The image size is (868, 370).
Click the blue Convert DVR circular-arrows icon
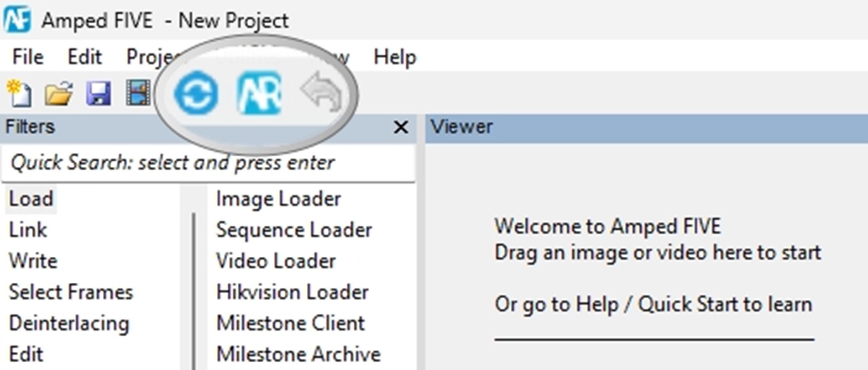pos(195,94)
